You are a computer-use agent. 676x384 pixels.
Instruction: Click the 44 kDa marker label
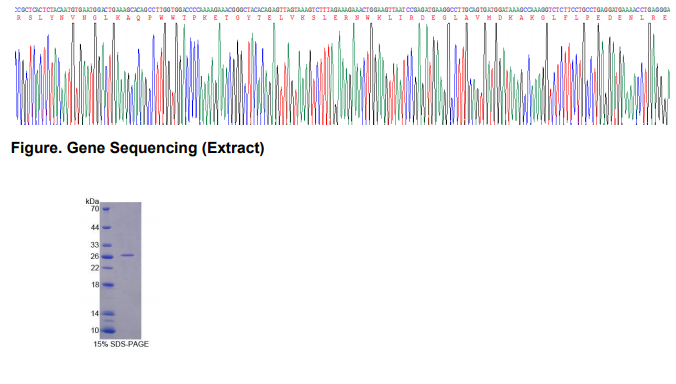click(x=95, y=228)
